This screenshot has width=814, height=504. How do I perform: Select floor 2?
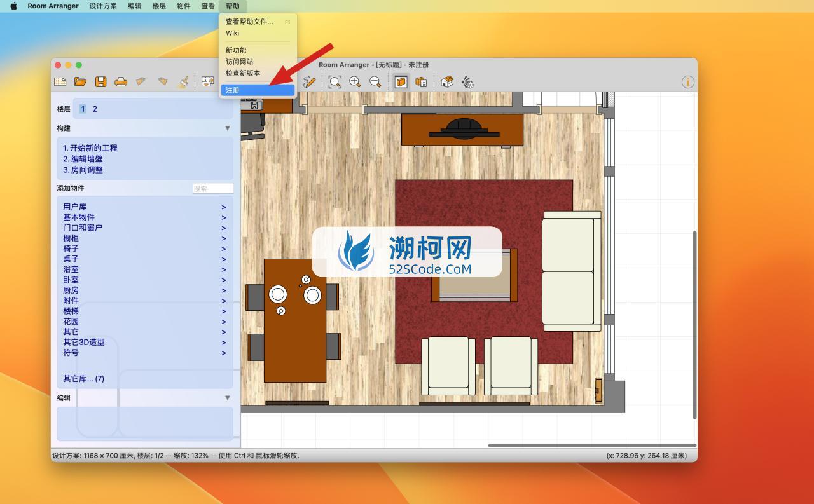tap(95, 109)
